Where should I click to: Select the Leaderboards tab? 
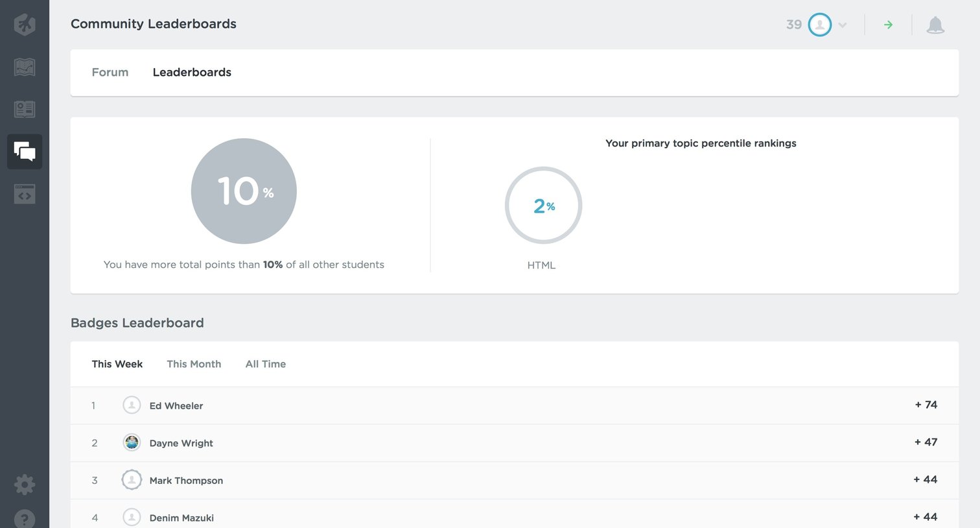[192, 72]
